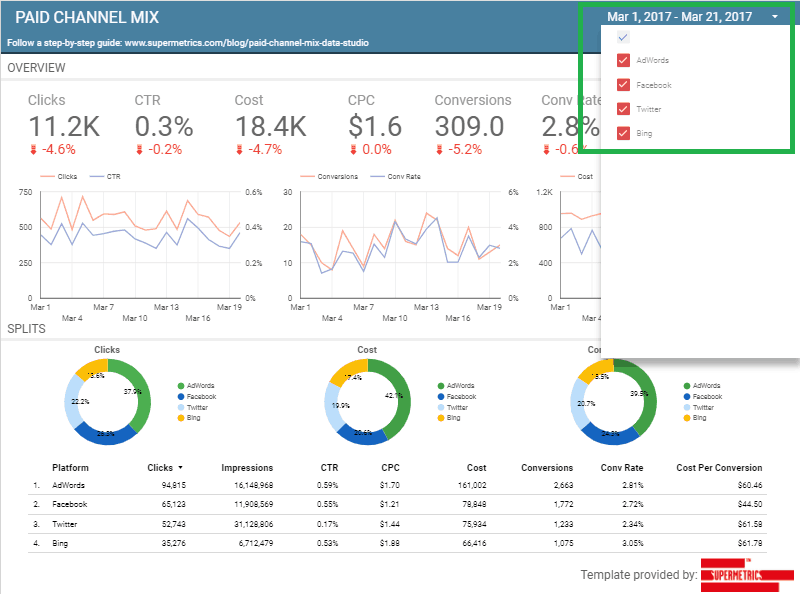Uncheck the Facebook checkbox in filter list

pos(623,85)
